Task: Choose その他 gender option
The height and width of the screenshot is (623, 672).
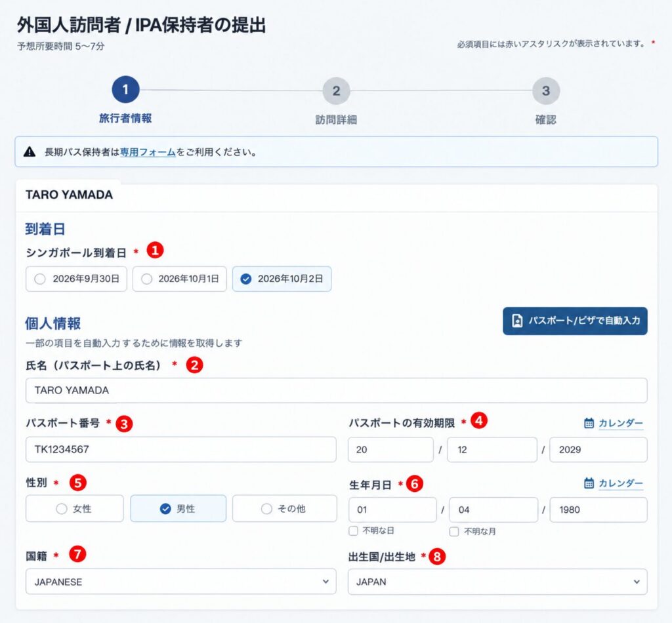Action: pyautogui.click(x=285, y=508)
